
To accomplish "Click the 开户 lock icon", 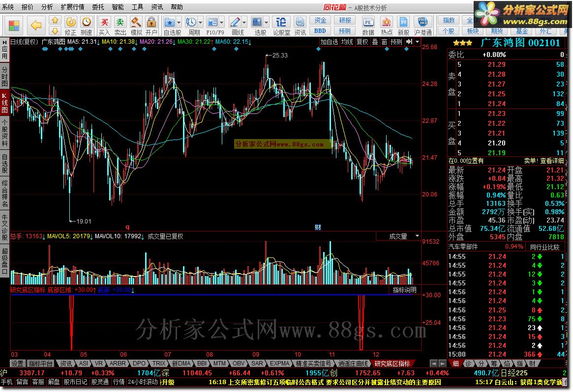I will click(151, 26).
